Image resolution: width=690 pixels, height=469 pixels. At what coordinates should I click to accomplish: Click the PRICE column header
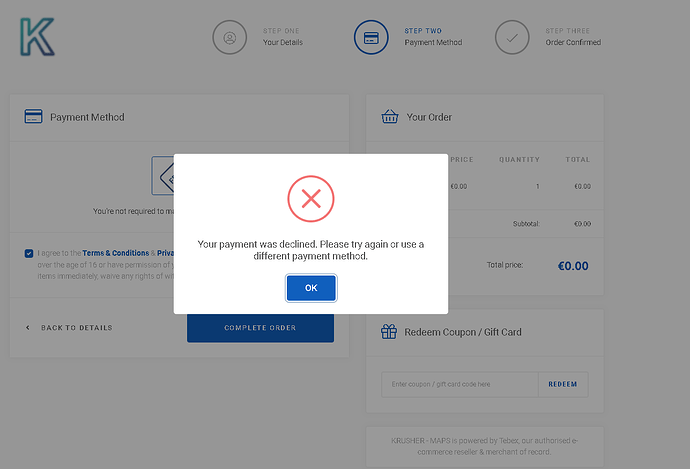(x=462, y=159)
